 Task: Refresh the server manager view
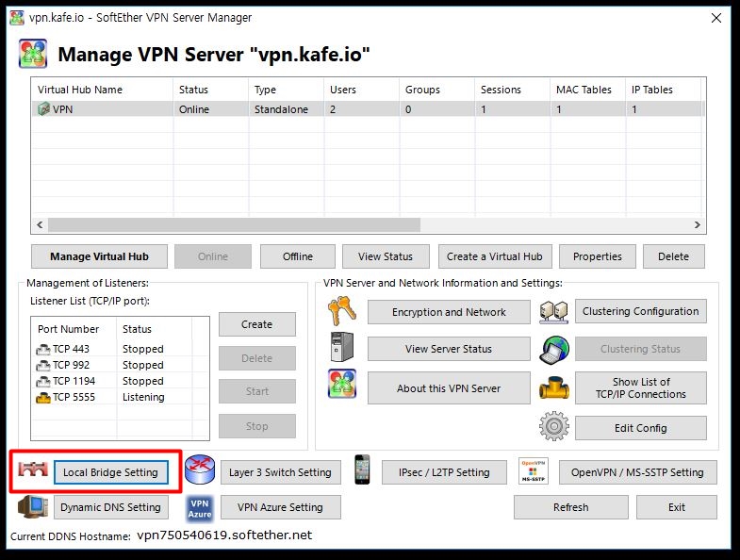click(571, 507)
